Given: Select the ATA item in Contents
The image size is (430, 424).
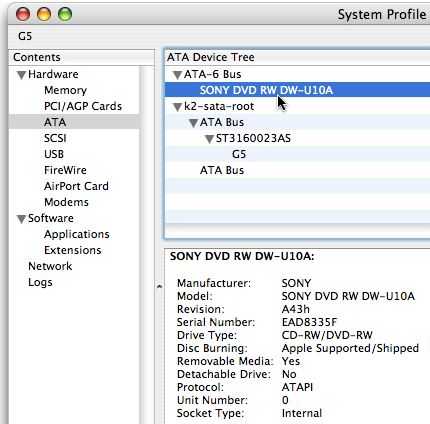Looking at the screenshot, I should [74, 122].
